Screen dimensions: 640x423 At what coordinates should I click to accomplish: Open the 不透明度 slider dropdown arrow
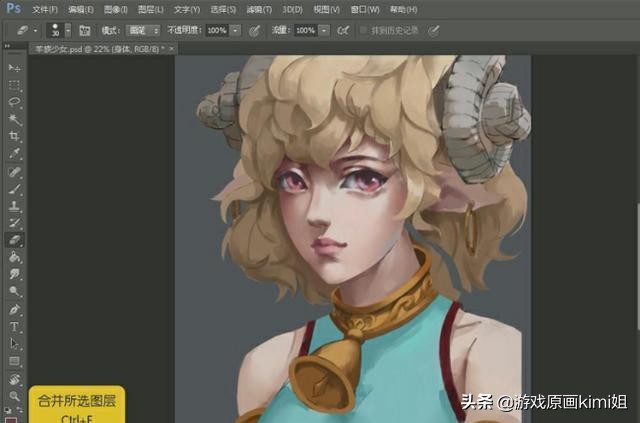tap(236, 30)
